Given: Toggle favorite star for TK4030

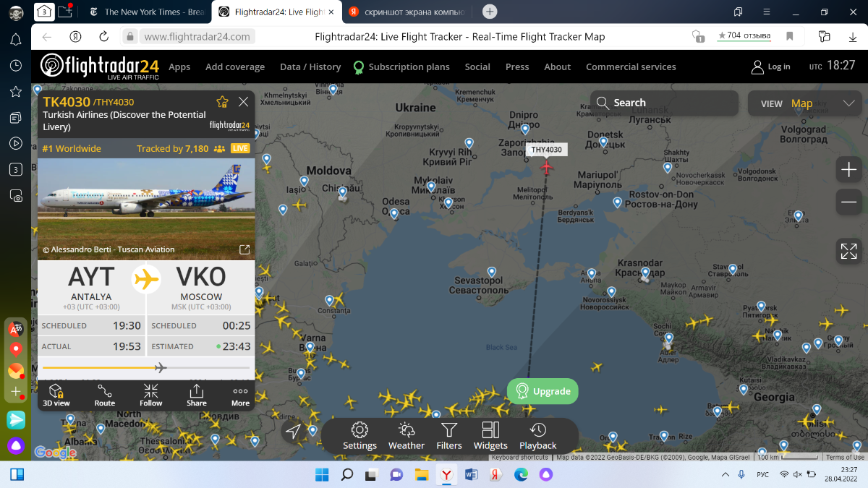Looking at the screenshot, I should [x=222, y=102].
